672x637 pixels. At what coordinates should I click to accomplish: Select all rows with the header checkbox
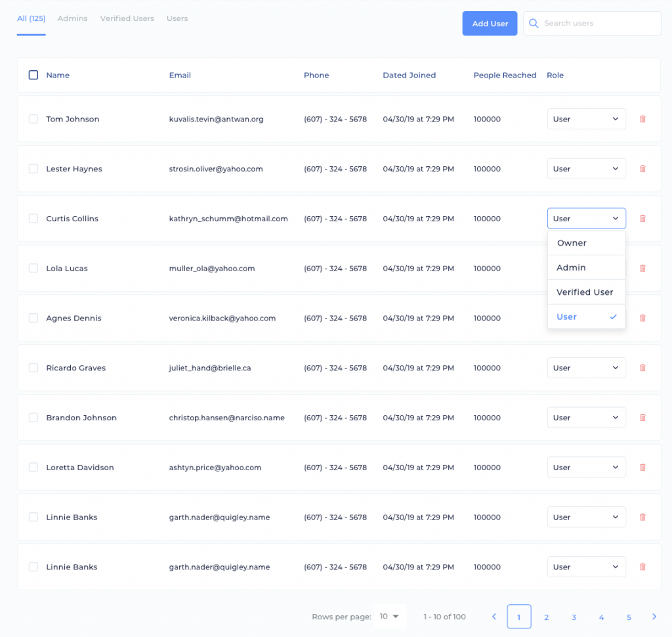[x=33, y=75]
